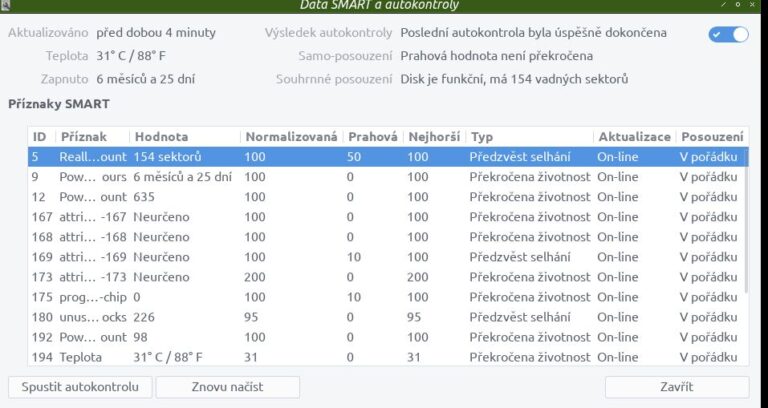
Task: Sort by Nejhorší column header
Action: 435,137
